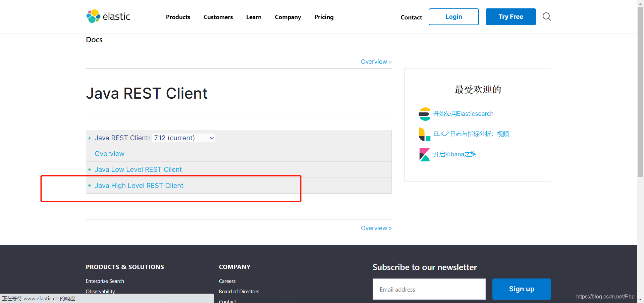644x303 pixels.
Task: Open the 开始使用Elasticsearch link
Action: tap(463, 114)
